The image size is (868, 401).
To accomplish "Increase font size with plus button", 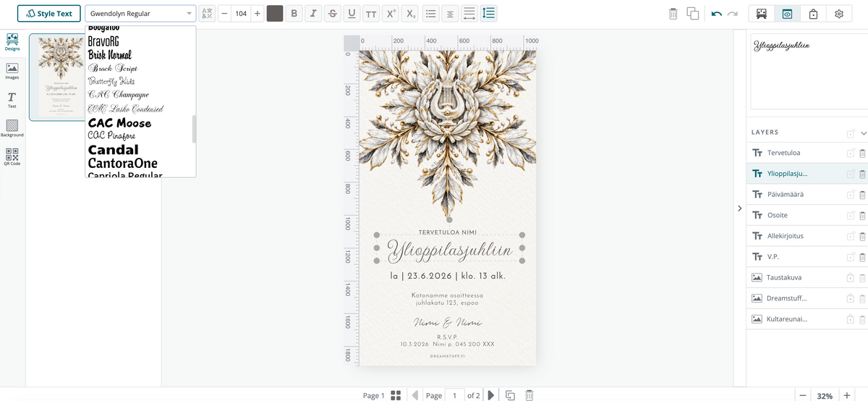I will pos(258,14).
